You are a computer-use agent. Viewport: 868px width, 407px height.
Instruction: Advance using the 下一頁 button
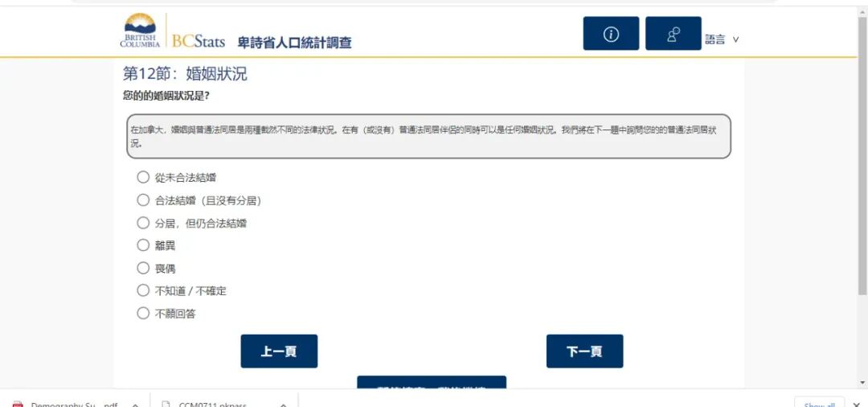[584, 351]
